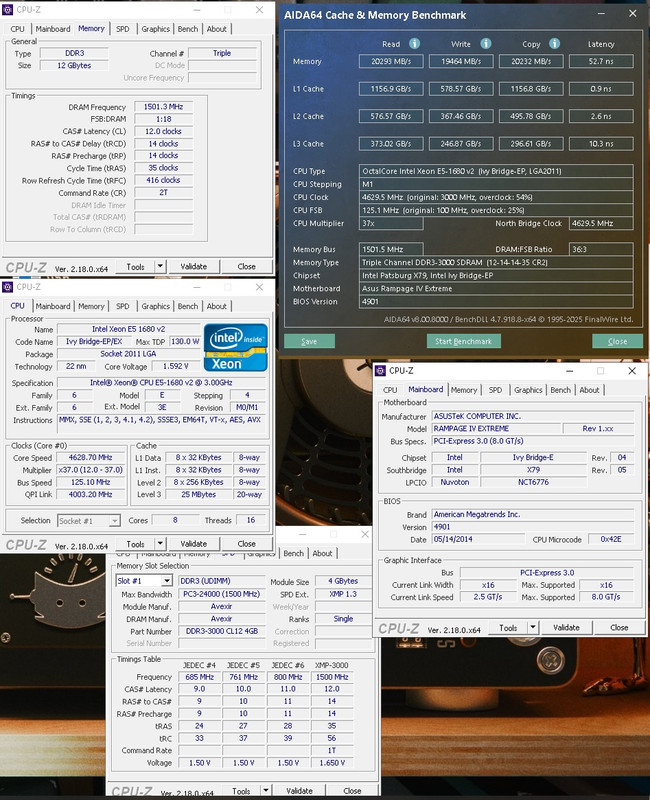Click Tools button in the Memory CPU-Z window
Screen dimensions: 650x800
(x=135, y=266)
